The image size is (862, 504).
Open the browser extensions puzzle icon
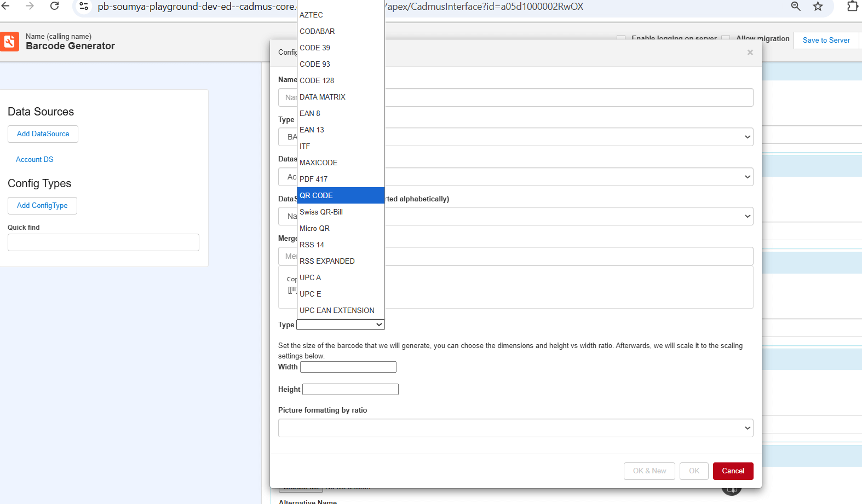(853, 6)
